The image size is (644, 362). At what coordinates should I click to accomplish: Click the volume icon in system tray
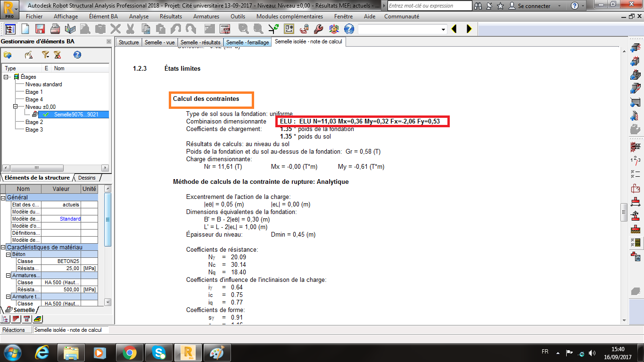coord(592,353)
